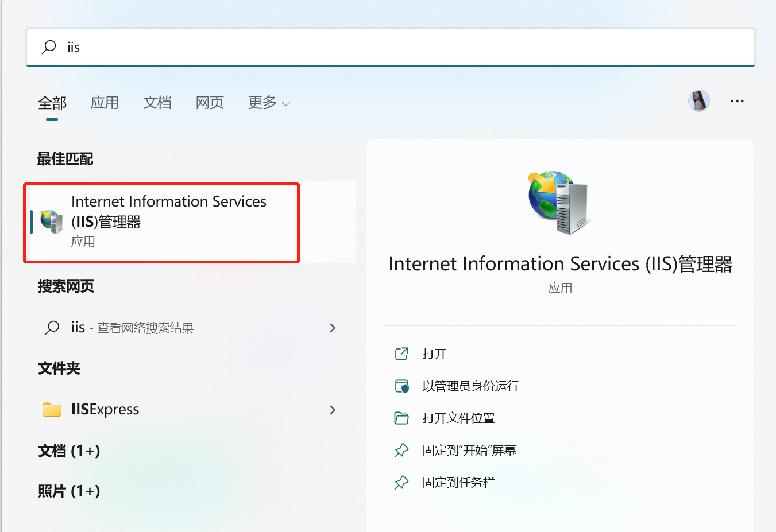Switch to the 全部 tab
The image size is (776, 532).
click(52, 103)
